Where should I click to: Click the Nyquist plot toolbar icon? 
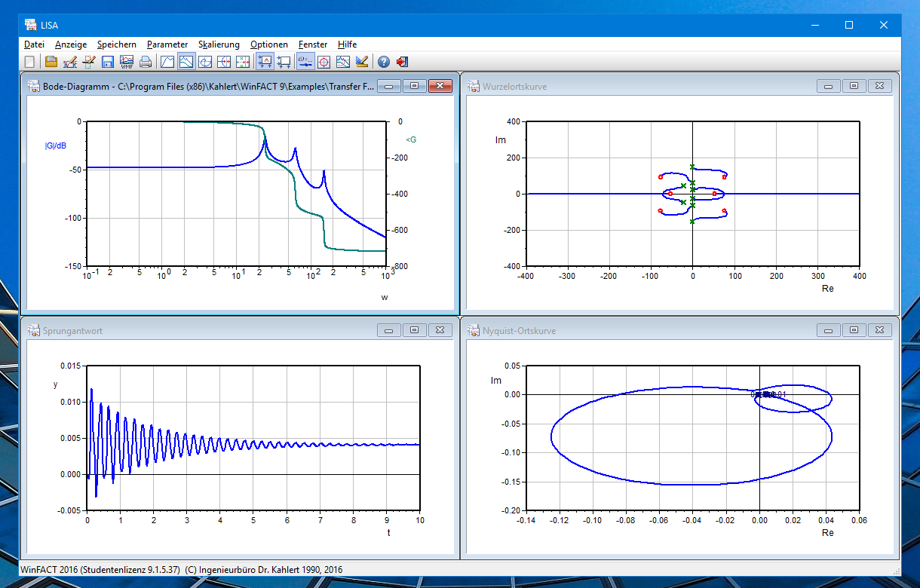coord(205,62)
